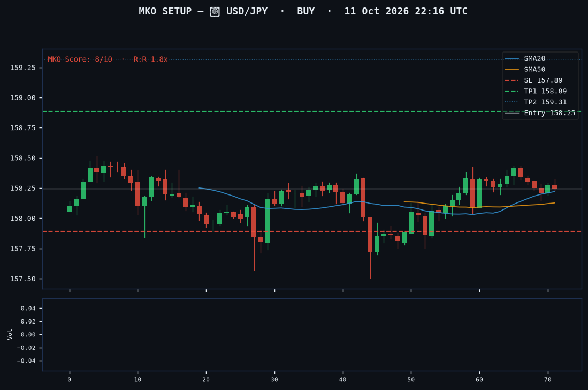The image size is (588, 390).
Task: Click the 60 label on the x-axis
Action: (479, 380)
